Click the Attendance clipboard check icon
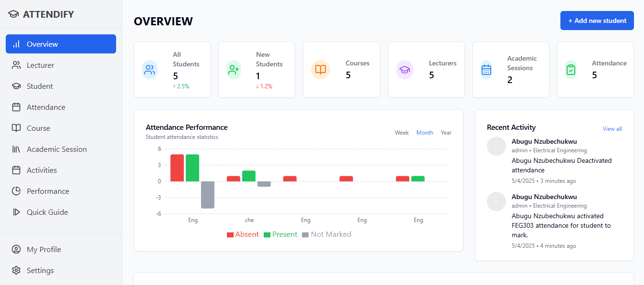This screenshot has width=644, height=285. coord(571,70)
